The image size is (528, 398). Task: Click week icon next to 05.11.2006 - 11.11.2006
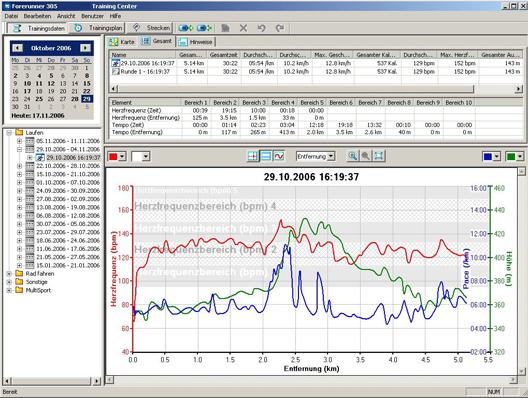pos(30,141)
